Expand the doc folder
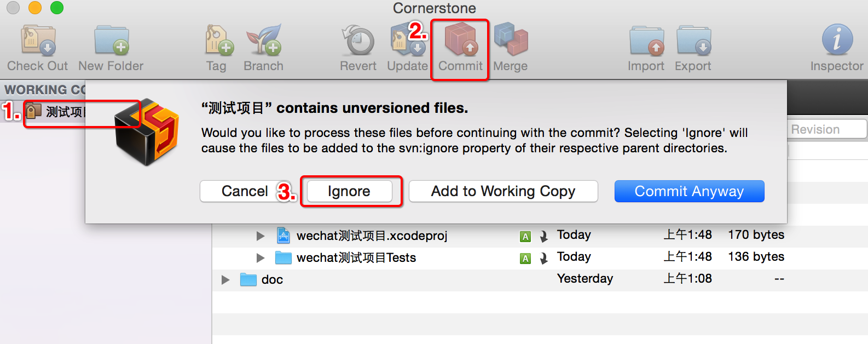This screenshot has height=344, width=868. [x=225, y=280]
